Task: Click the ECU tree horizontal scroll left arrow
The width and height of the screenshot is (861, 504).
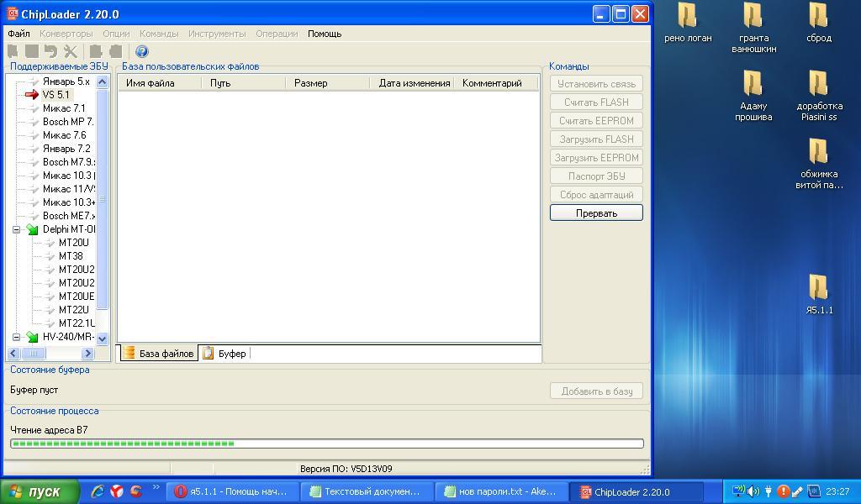Action: pyautogui.click(x=13, y=353)
